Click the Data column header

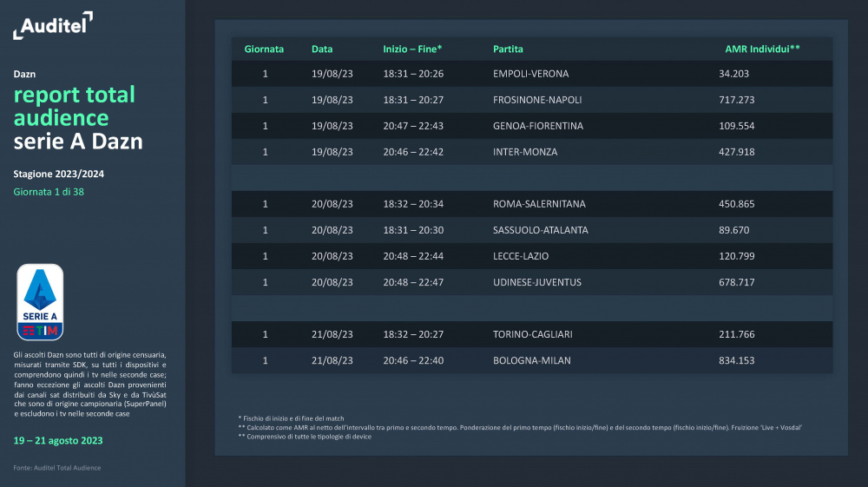tap(322, 49)
